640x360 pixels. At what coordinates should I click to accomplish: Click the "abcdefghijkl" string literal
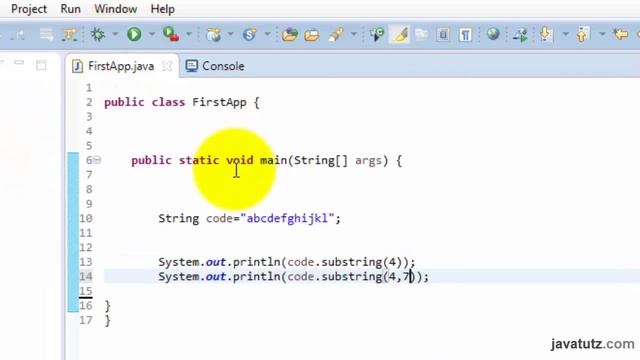287,218
